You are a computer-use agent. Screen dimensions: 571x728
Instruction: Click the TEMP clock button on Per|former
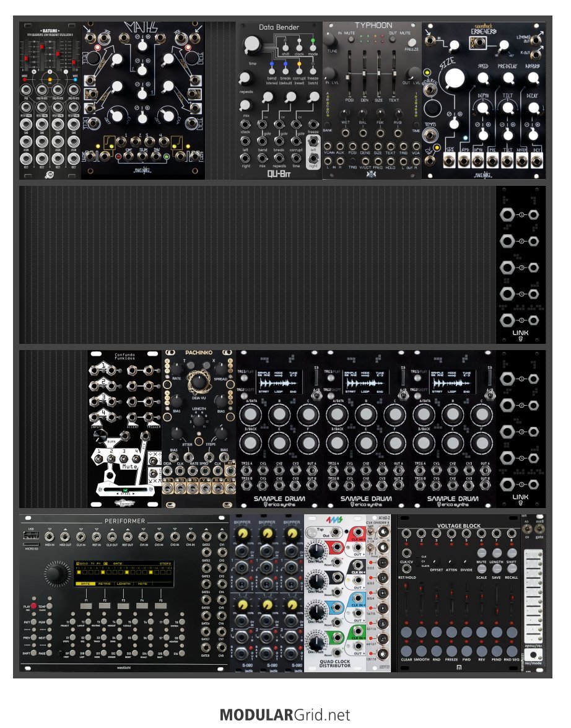click(x=49, y=607)
